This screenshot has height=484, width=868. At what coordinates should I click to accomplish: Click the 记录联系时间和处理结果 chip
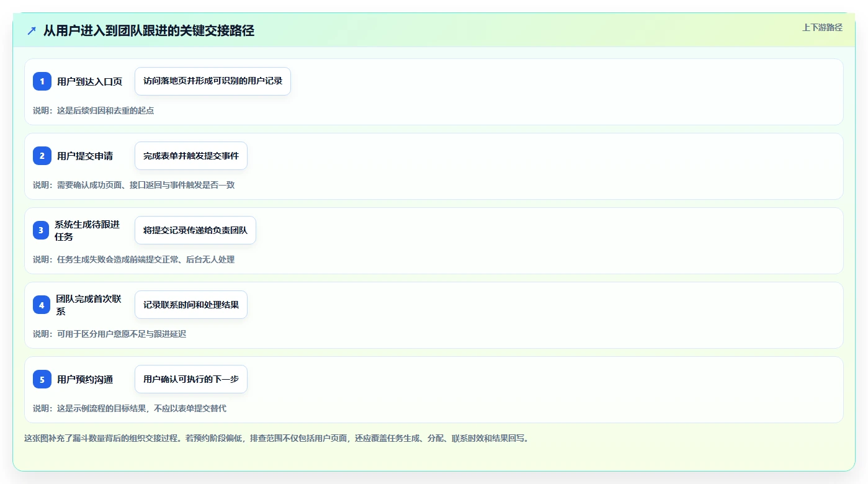pos(191,305)
